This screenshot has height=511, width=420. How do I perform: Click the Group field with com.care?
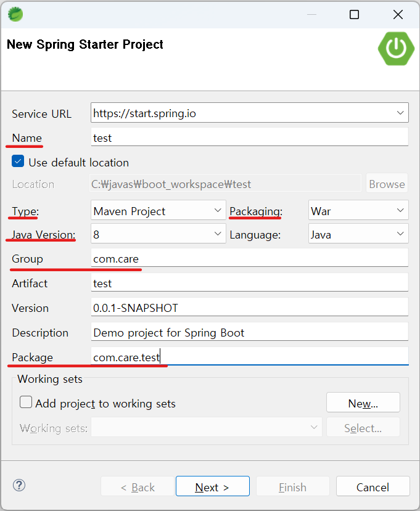click(249, 258)
